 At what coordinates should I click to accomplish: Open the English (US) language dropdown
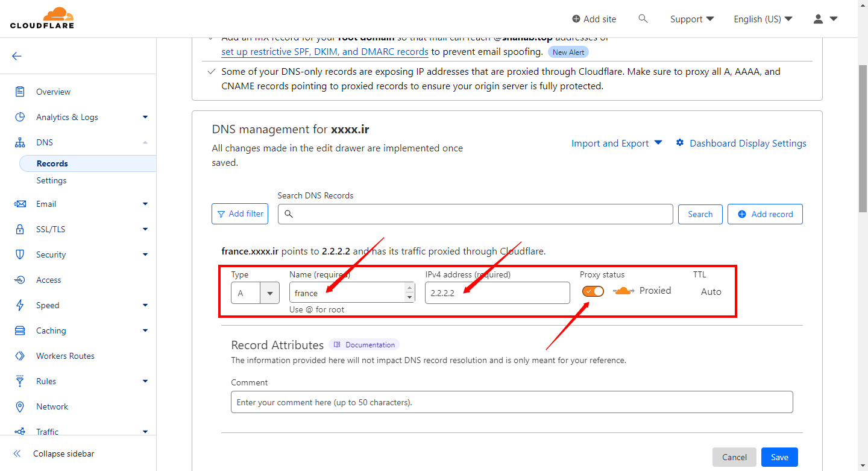point(763,19)
